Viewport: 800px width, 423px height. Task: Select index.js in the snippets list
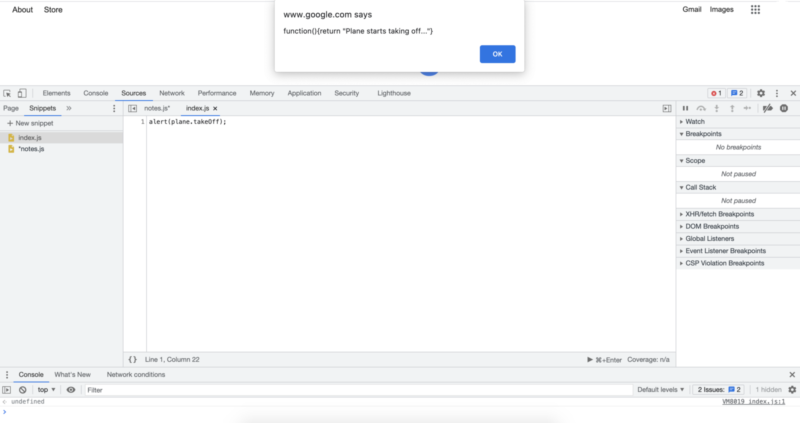(x=61, y=138)
